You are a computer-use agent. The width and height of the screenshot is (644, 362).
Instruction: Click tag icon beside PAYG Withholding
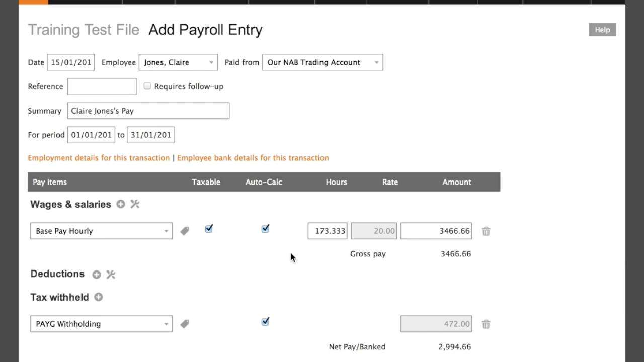pyautogui.click(x=185, y=324)
